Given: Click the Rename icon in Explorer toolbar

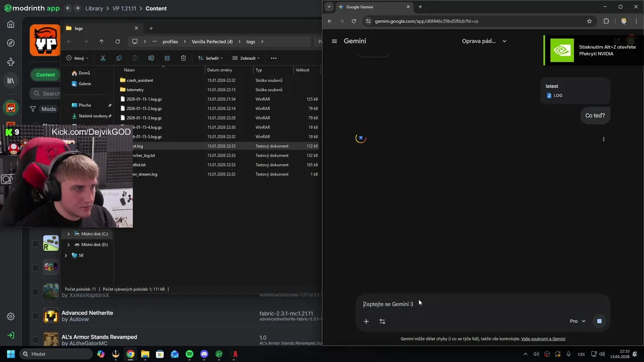Looking at the screenshot, I should pos(151,58).
